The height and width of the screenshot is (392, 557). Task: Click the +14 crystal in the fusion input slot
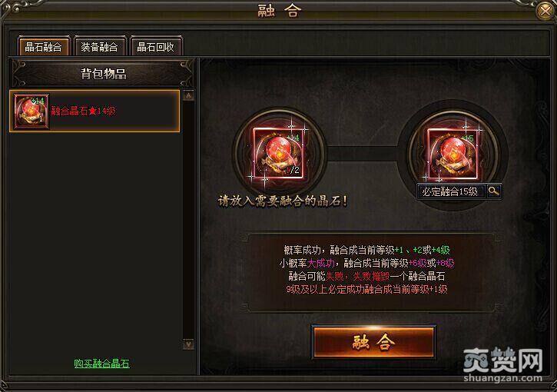click(279, 153)
